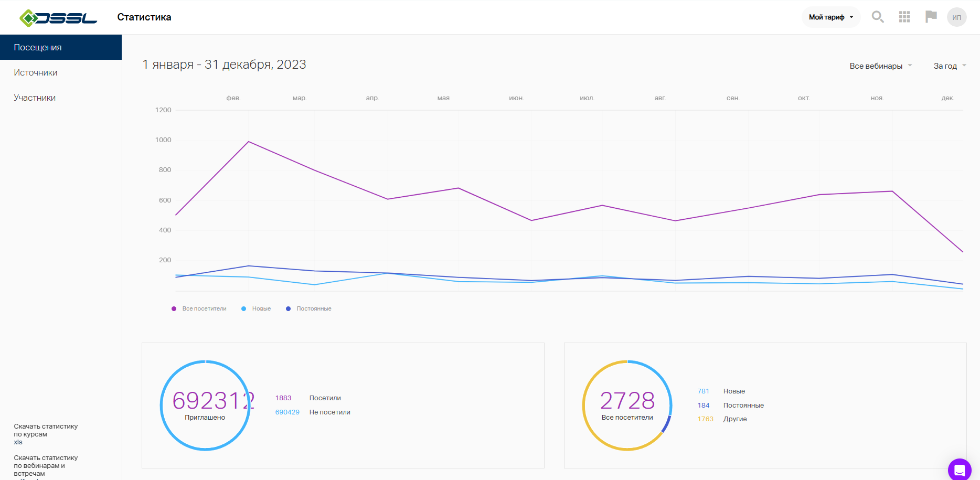The image size is (980, 480).
Task: Open the За год period dropdown
Action: click(950, 66)
